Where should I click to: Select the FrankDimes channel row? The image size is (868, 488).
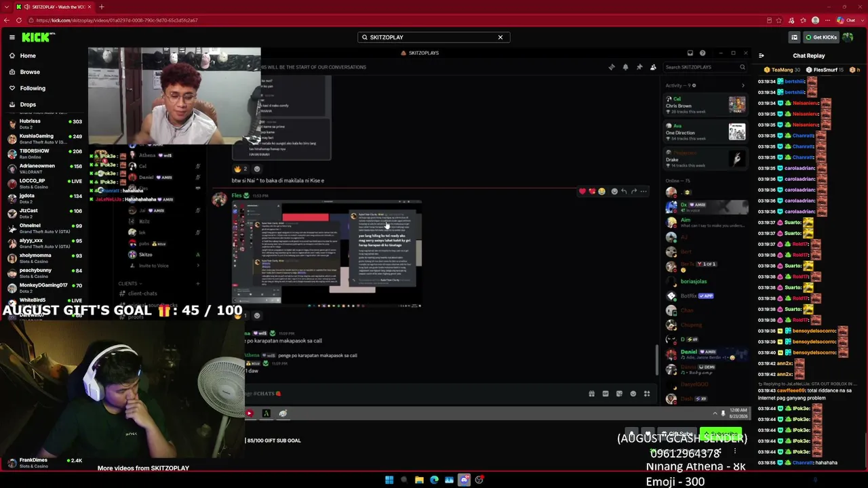[x=44, y=463]
